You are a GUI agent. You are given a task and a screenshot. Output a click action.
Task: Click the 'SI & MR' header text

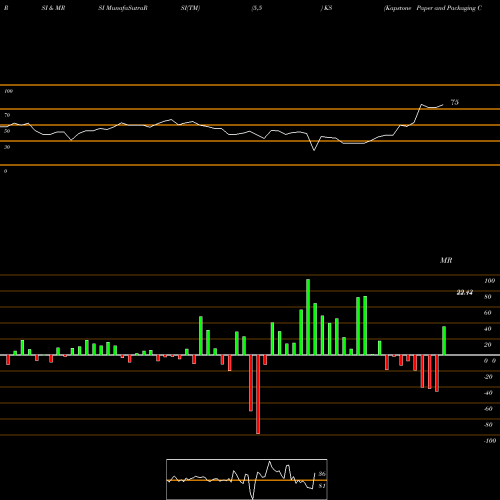point(53,8)
